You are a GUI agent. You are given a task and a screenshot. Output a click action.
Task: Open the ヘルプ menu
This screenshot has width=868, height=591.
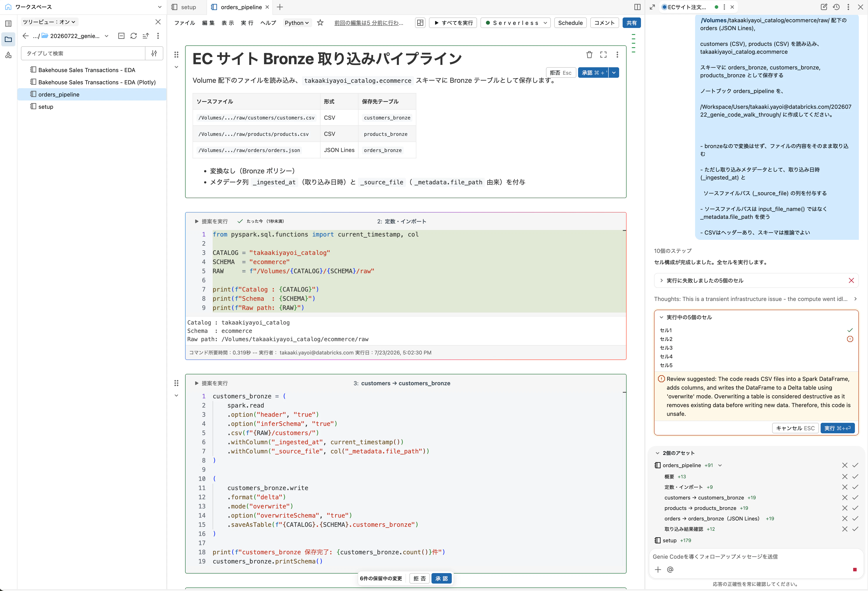[268, 23]
